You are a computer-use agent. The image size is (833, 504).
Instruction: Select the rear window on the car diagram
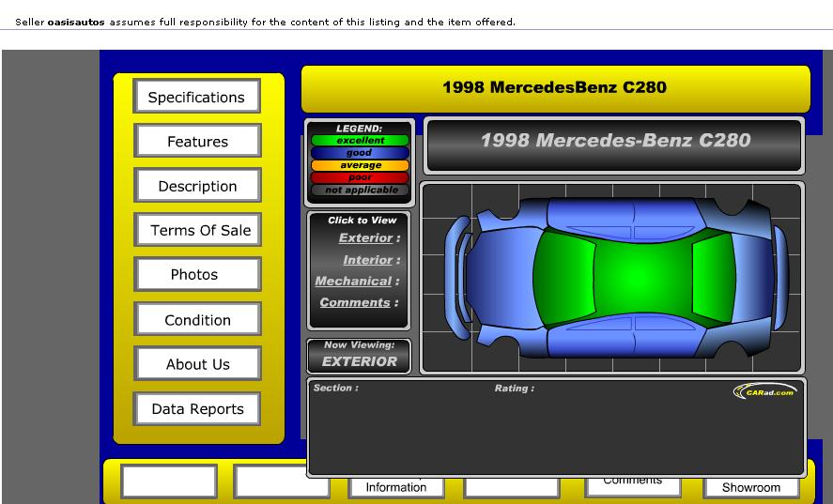click(x=714, y=278)
